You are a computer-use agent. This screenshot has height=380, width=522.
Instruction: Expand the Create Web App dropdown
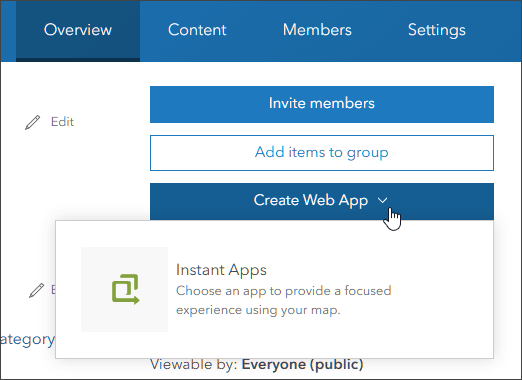click(322, 201)
